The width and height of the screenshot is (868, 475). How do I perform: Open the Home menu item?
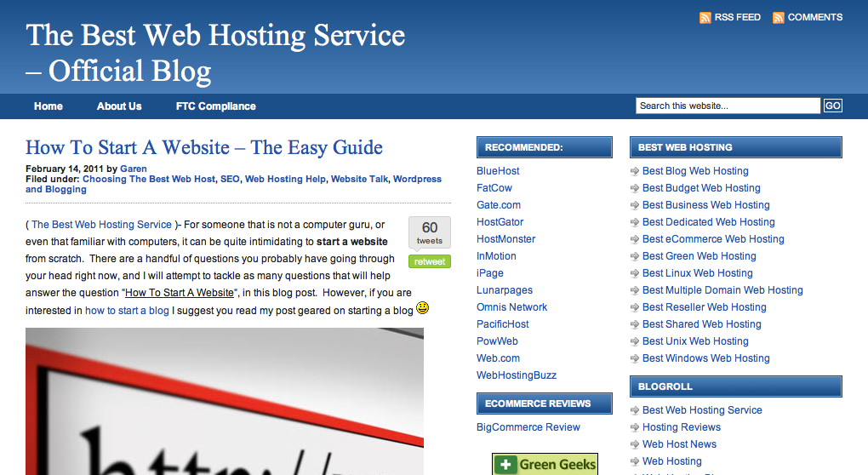[x=49, y=106]
